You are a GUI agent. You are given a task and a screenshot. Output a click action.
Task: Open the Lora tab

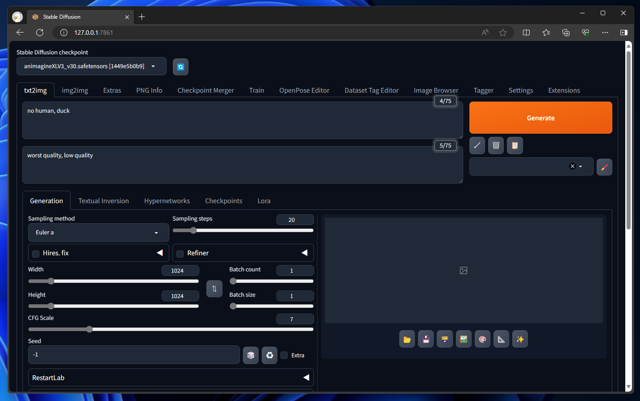[x=264, y=201]
